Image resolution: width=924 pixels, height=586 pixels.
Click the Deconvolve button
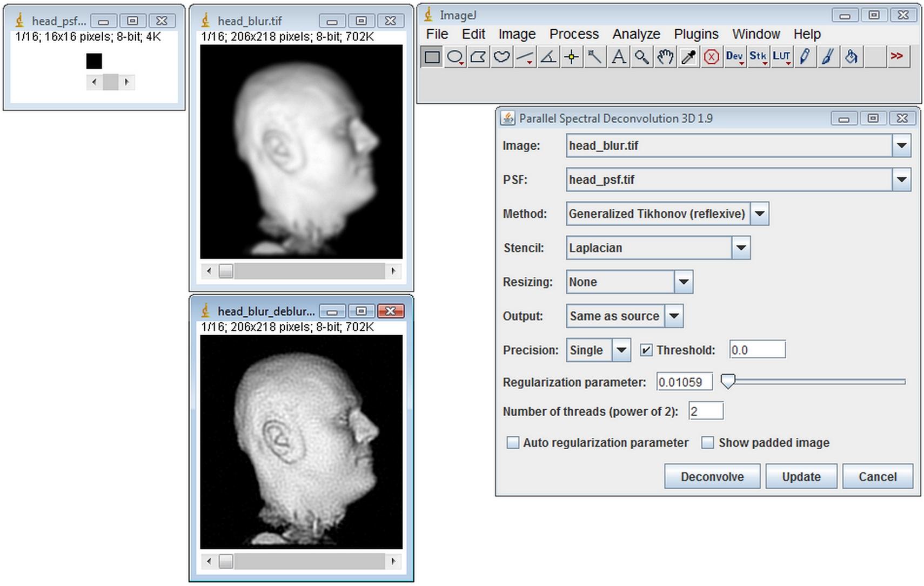click(712, 476)
